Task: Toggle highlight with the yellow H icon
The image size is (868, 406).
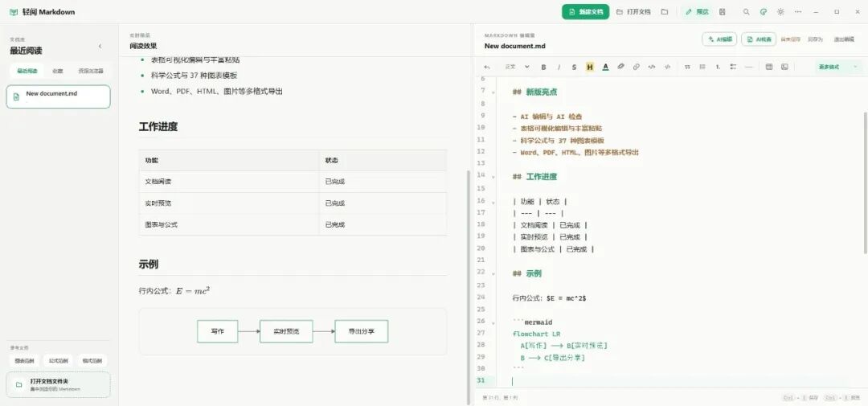Action: tap(590, 67)
